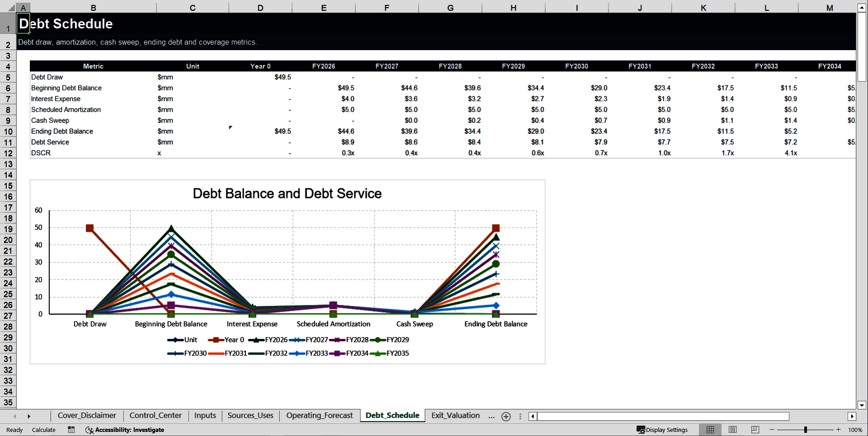Click the Debt Draw metric label

pyautogui.click(x=47, y=77)
